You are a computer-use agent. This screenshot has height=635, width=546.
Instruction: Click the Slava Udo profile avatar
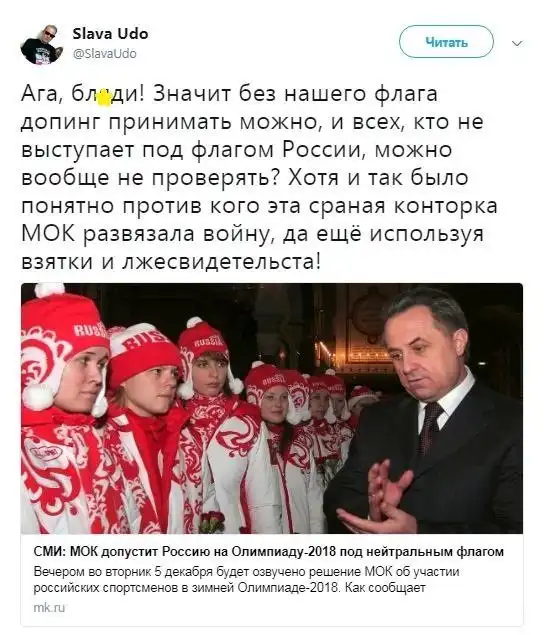click(42, 44)
